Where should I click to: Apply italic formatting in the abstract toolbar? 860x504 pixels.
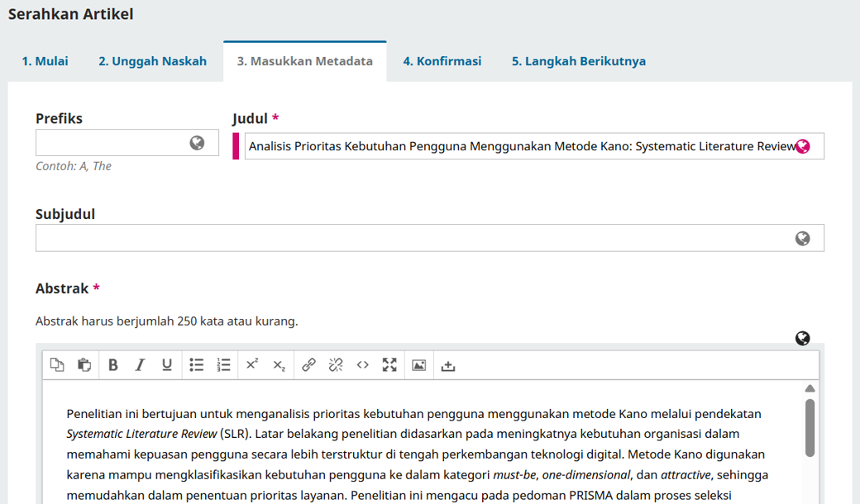coord(140,364)
